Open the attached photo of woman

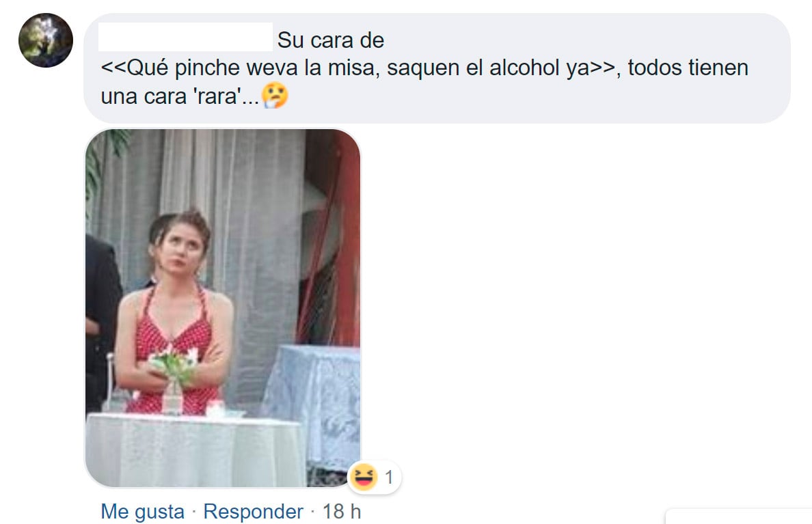coord(223,308)
